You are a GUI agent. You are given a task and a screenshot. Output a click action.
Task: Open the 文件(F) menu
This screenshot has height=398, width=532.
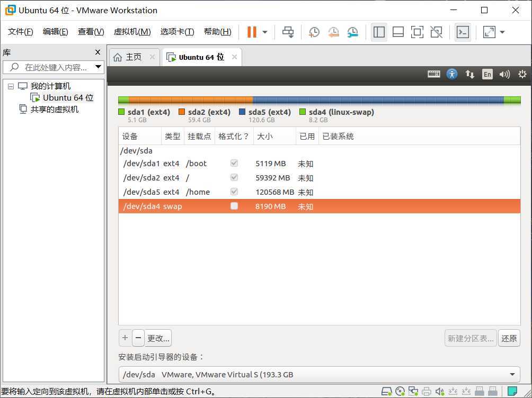[20, 32]
